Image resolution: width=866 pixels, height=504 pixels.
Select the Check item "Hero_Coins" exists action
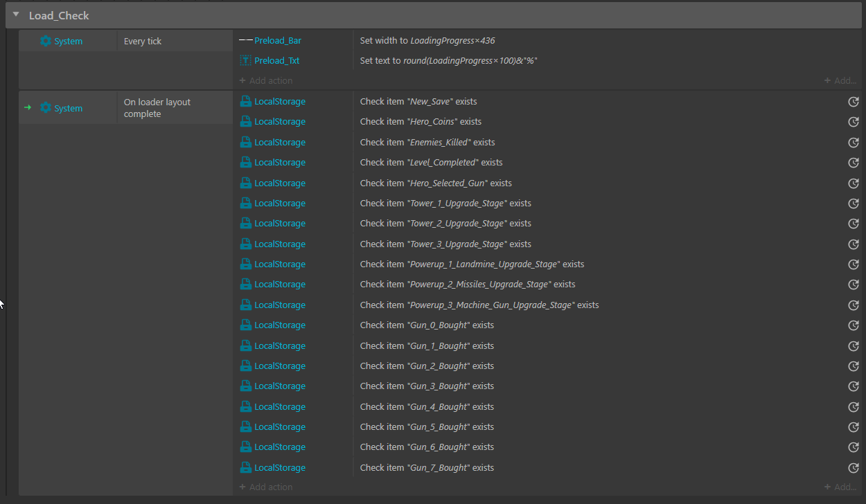(x=421, y=122)
